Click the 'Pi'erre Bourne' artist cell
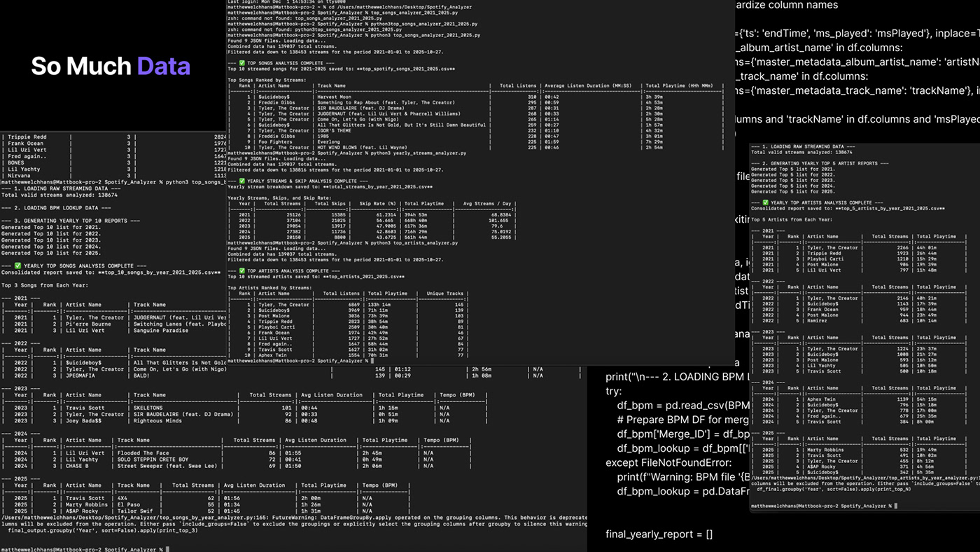This screenshot has width=980, height=552. coord(87,324)
